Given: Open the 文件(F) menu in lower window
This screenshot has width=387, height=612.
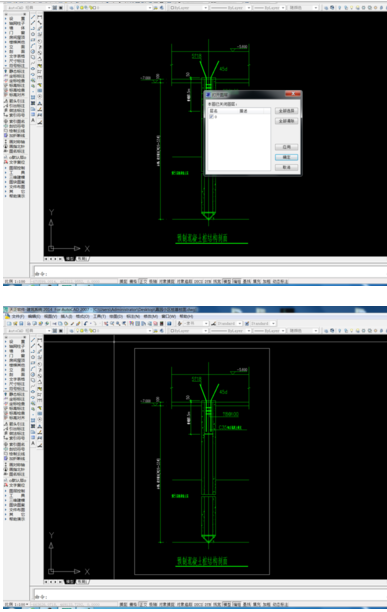Looking at the screenshot, I should click(18, 316).
